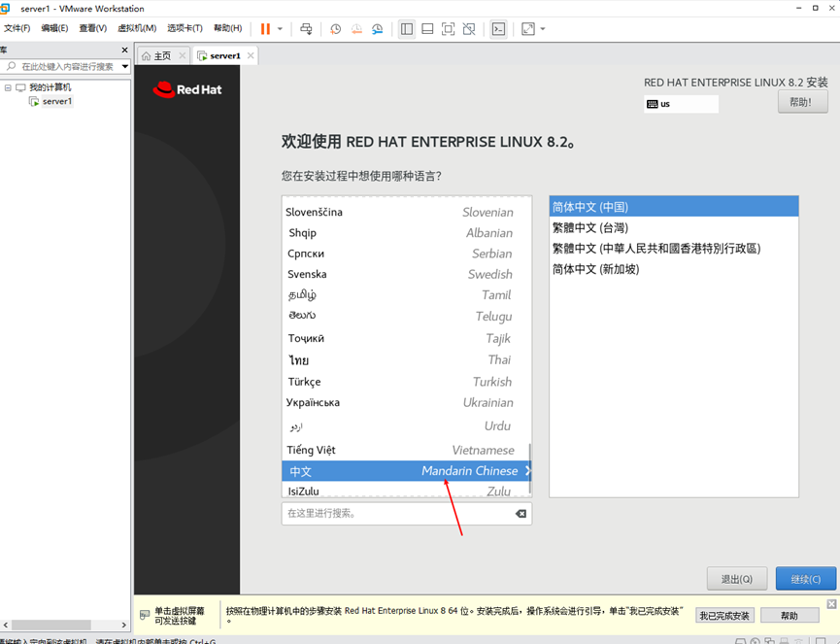Close the 主页 tab
The width and height of the screenshot is (840, 644).
click(x=183, y=55)
